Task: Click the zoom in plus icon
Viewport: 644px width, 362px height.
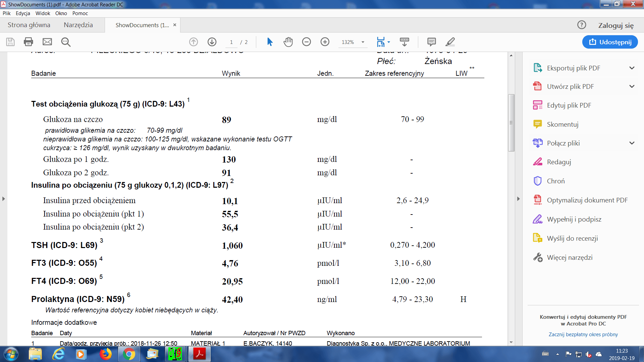Action: pyautogui.click(x=325, y=42)
